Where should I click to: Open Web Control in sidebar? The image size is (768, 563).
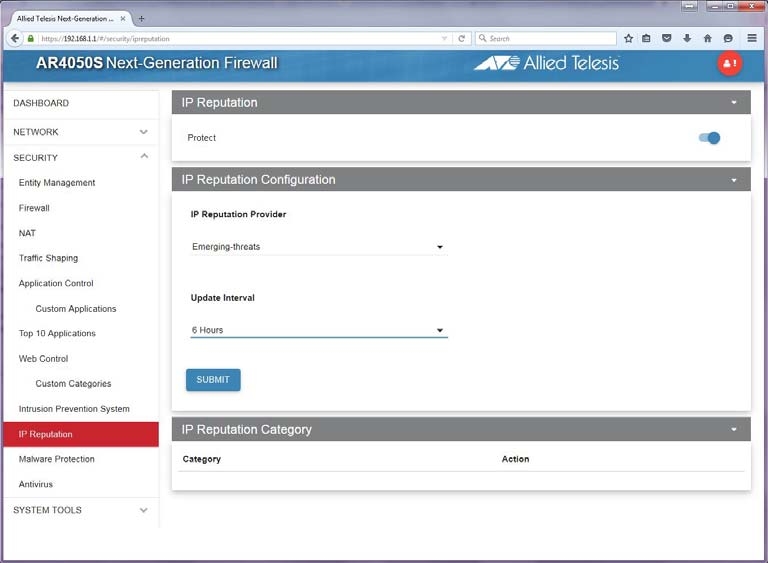pyautogui.click(x=43, y=359)
